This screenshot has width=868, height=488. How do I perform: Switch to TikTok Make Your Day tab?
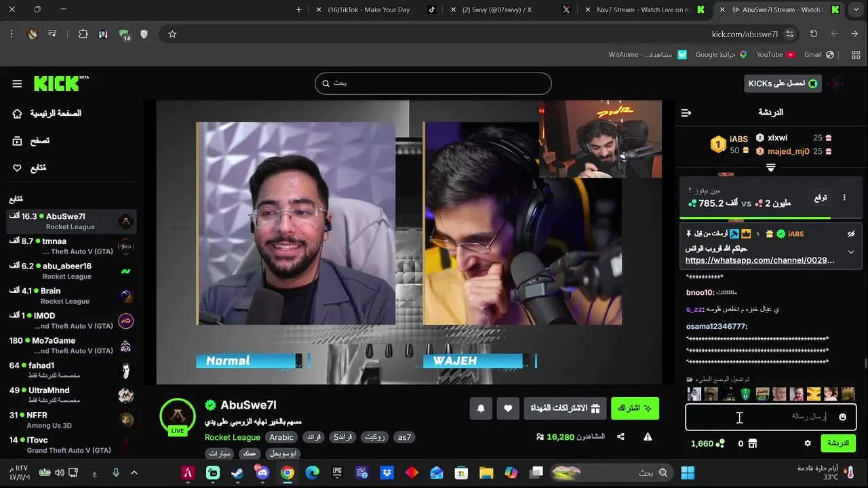point(376,9)
